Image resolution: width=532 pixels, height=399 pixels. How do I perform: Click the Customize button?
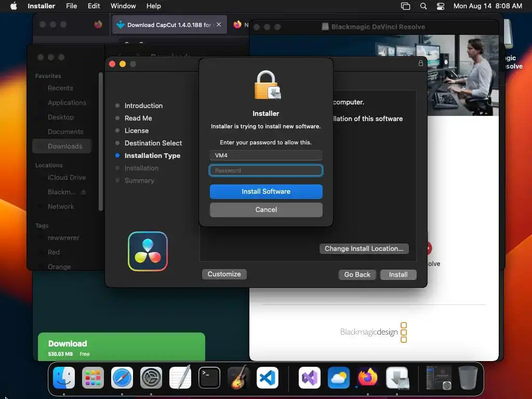[224, 274]
